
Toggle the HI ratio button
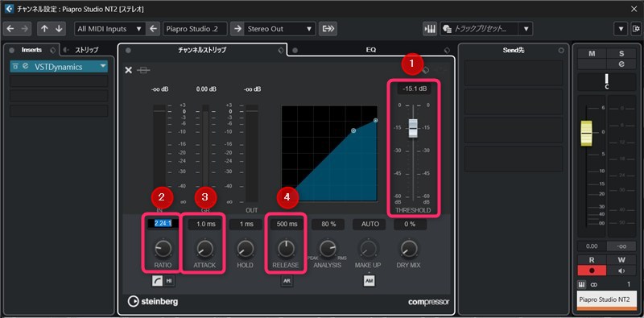coord(169,281)
